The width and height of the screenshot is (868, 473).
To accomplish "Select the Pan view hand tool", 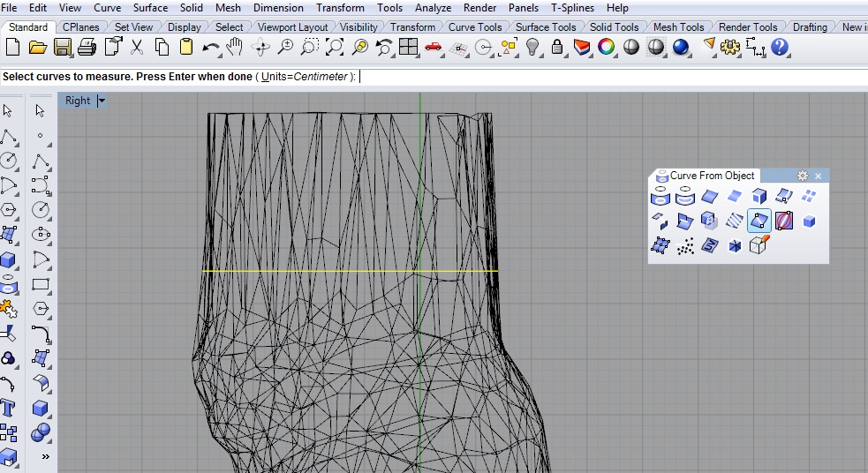I will pos(235,47).
